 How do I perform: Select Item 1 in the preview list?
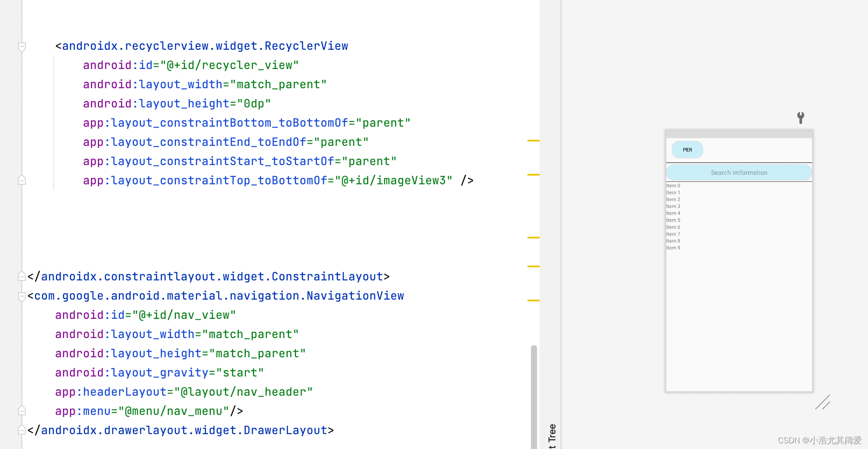tap(673, 193)
